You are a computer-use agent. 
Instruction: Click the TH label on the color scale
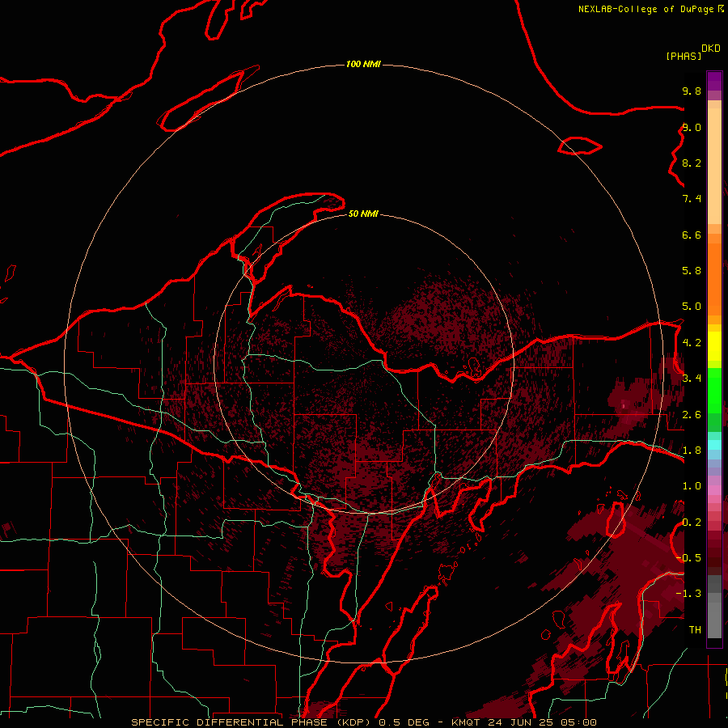[695, 629]
